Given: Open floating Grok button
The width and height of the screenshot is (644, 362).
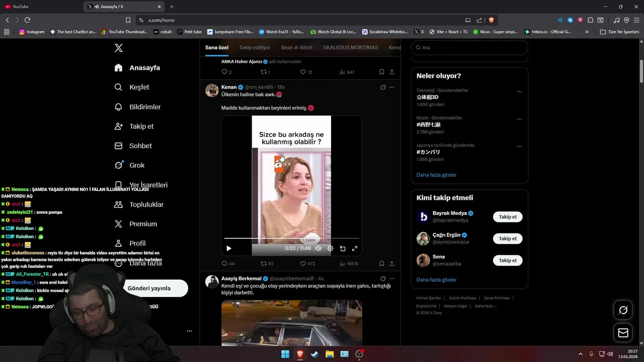Looking at the screenshot, I should 623,310.
